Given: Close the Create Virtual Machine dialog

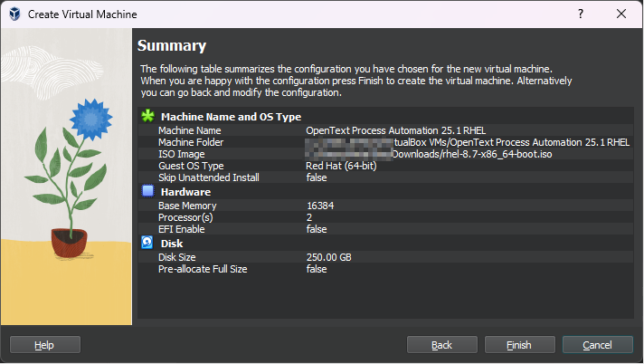Looking at the screenshot, I should 621,14.
